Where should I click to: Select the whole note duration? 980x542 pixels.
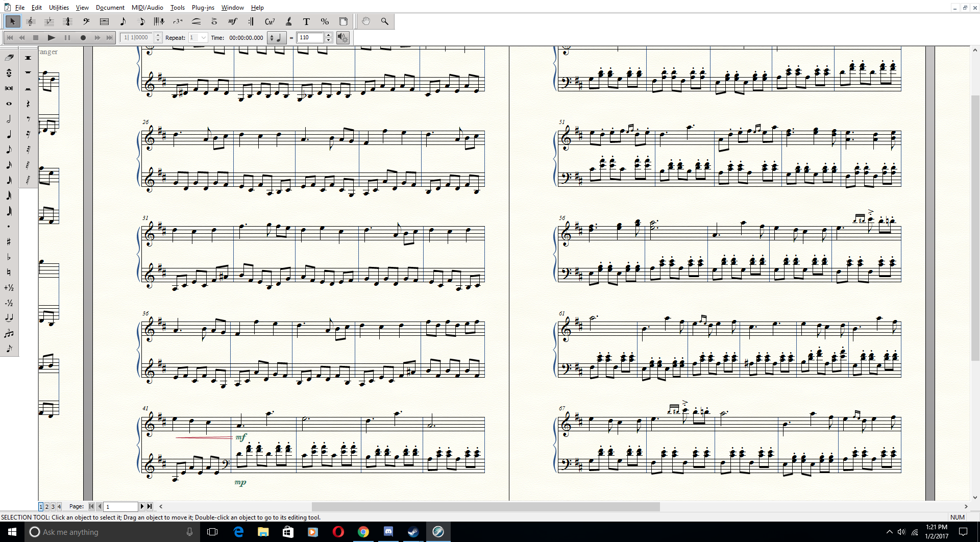pyautogui.click(x=9, y=104)
